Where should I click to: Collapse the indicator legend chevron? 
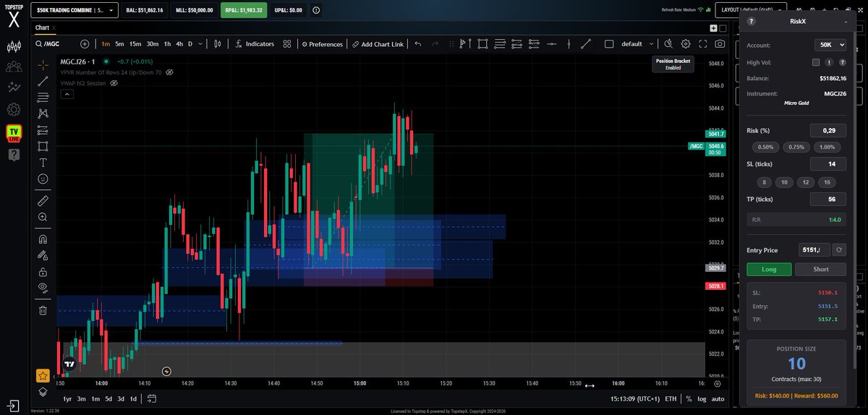tap(67, 94)
